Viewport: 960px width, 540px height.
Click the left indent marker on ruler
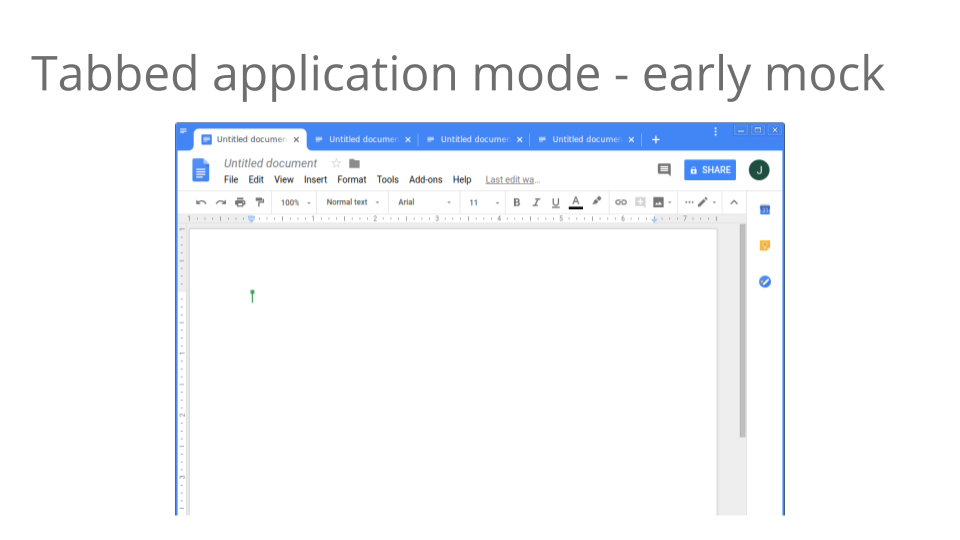click(251, 219)
